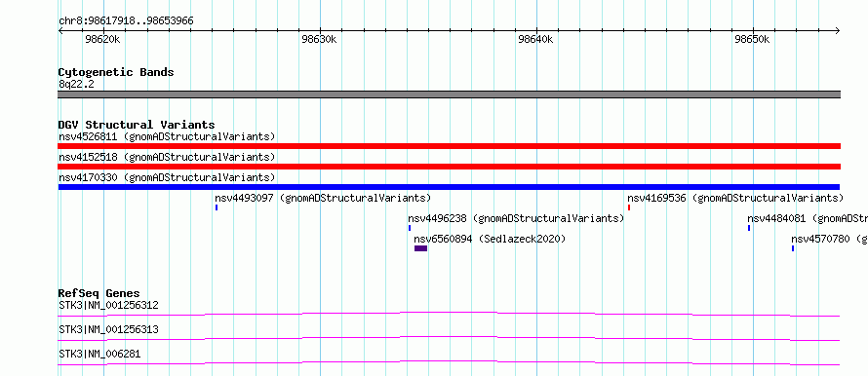Viewport: 868px width, 376px height.
Task: Click the Cytogenetic Bands track title
Action: tap(116, 72)
